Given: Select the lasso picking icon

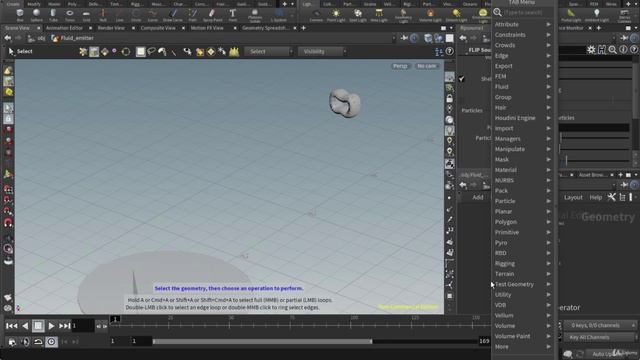Looking at the screenshot, I should point(151,51).
